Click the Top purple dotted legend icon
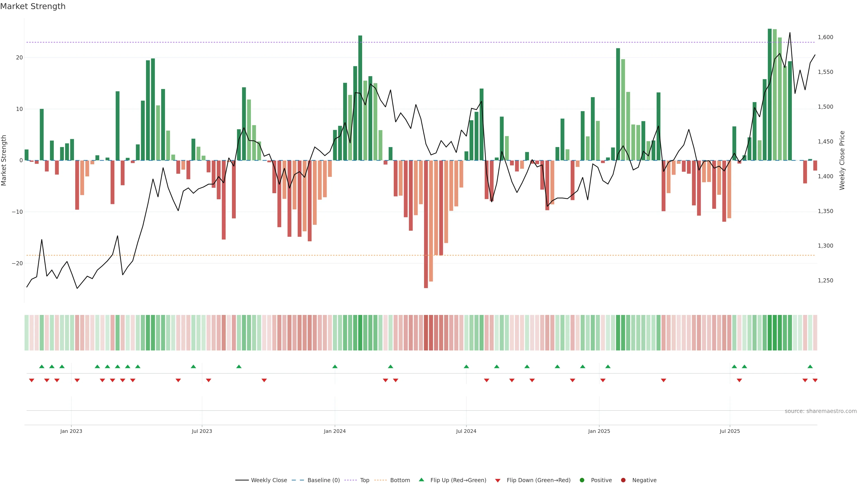This screenshot has width=868, height=488. click(350, 480)
